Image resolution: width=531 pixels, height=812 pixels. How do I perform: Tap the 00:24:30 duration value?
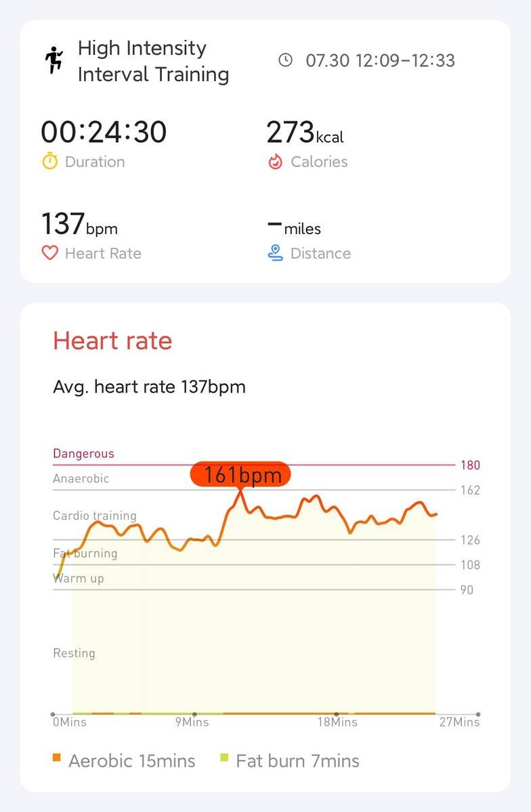coord(104,131)
